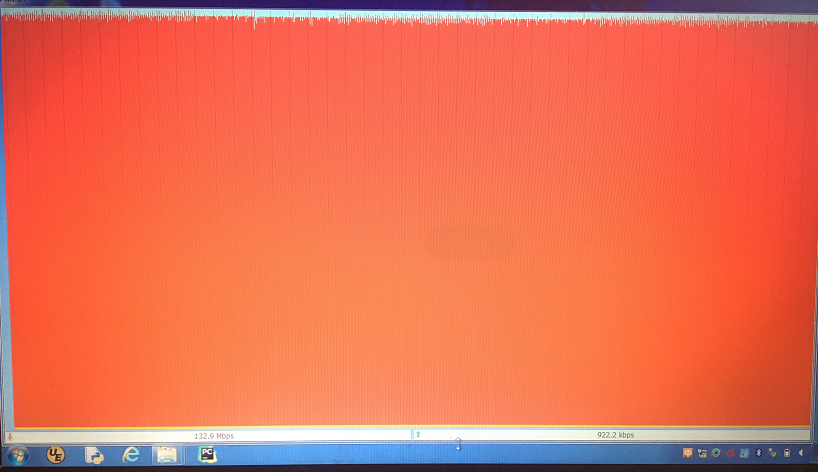Click the red download arrow icon
This screenshot has height=472, width=818.
pos(9,436)
